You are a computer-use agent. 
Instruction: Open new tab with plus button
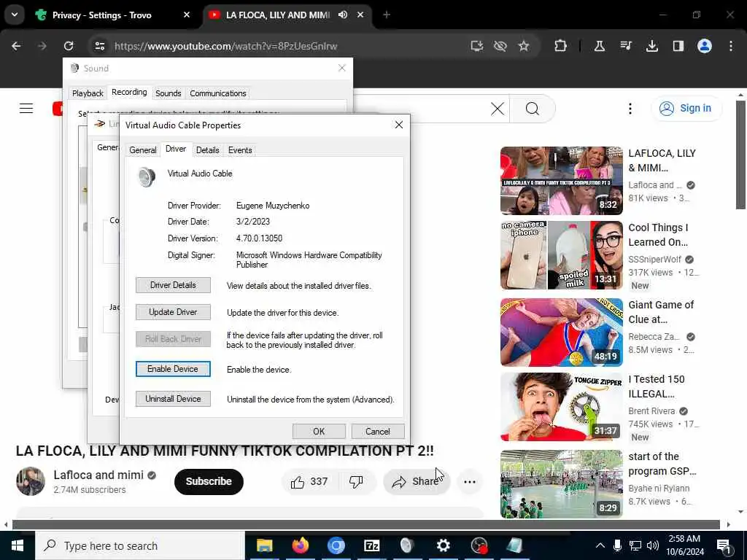point(387,15)
